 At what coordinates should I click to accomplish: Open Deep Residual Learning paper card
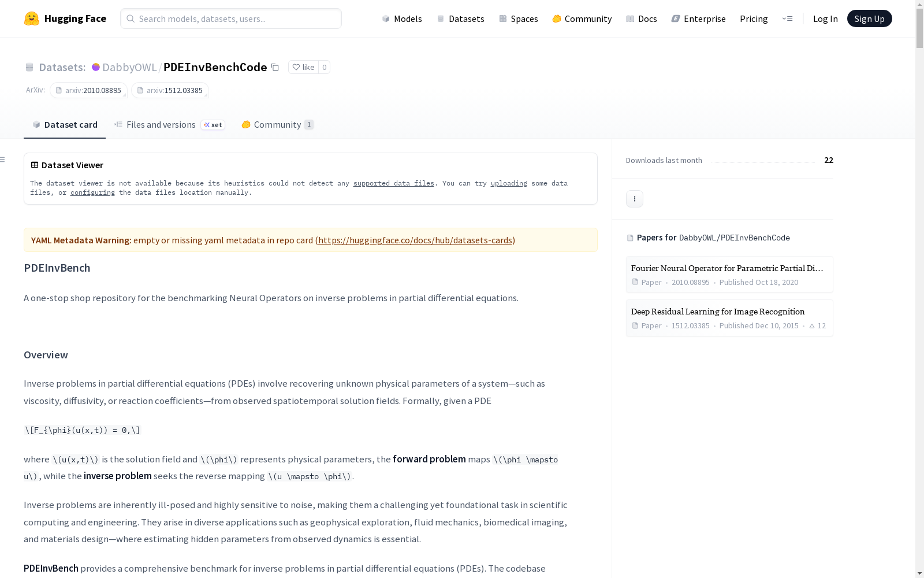[729, 318]
